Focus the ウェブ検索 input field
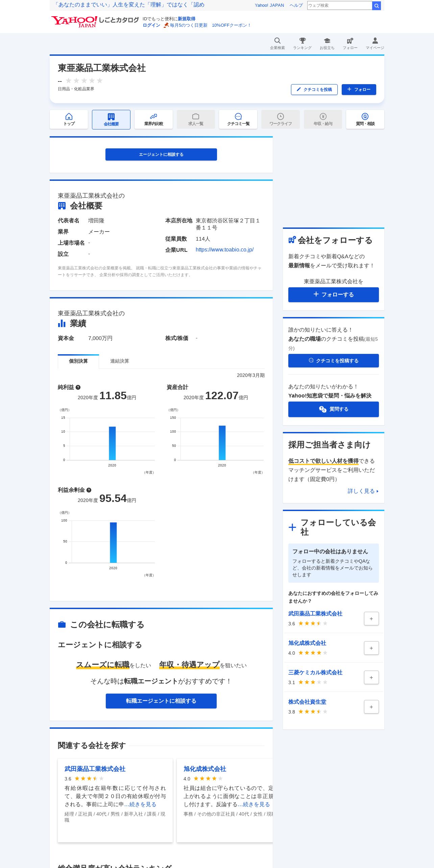The height and width of the screenshot is (868, 434). (x=340, y=5)
